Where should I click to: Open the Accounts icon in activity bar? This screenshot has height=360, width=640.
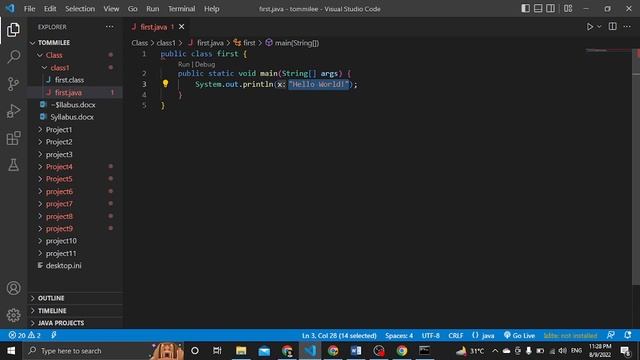(x=13, y=288)
